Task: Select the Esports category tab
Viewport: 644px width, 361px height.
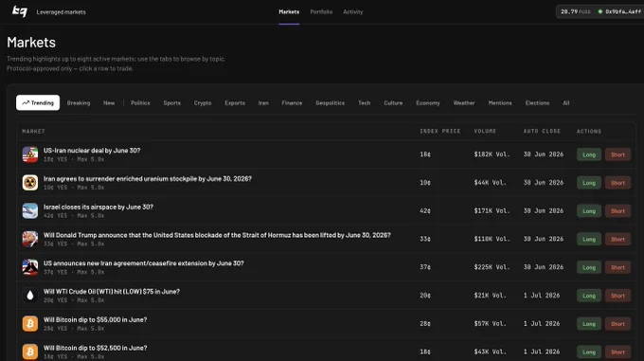Action: [x=235, y=102]
